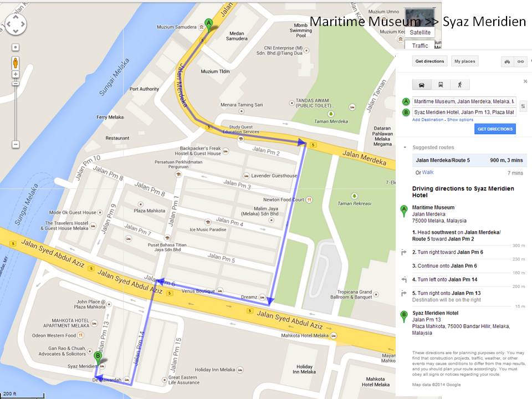532x399 pixels.
Task: Click the zoom out minus button
Action: 16,145
